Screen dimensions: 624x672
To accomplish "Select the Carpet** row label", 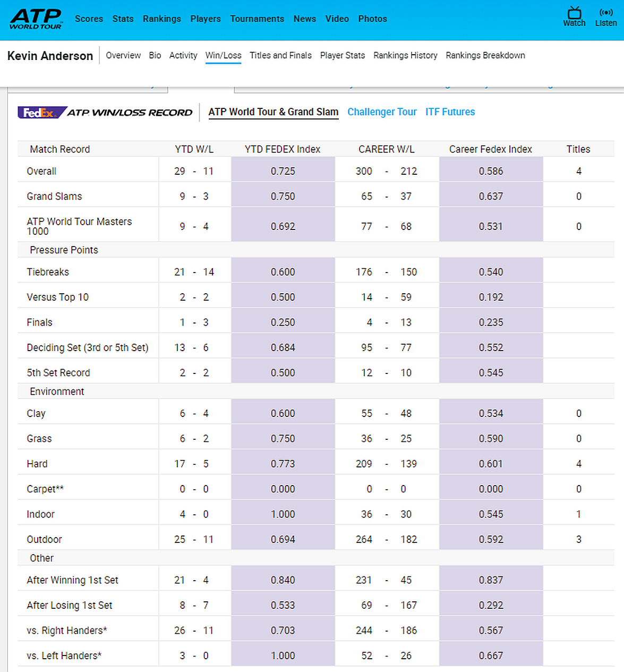I will point(45,489).
